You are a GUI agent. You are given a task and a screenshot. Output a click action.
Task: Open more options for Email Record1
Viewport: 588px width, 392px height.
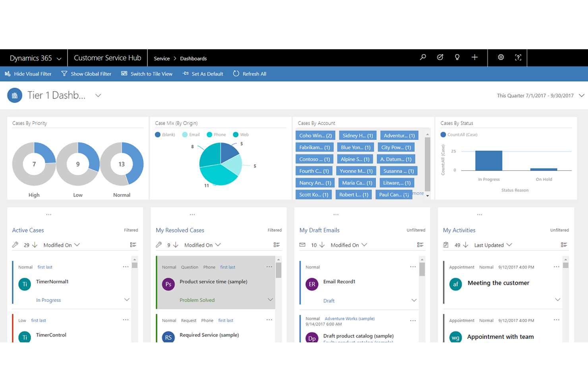[413, 267]
